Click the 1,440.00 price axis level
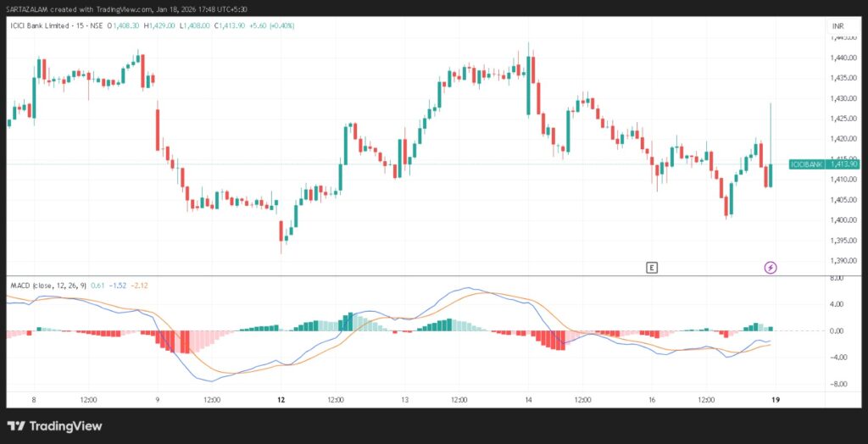The image size is (868, 444). tap(845, 58)
